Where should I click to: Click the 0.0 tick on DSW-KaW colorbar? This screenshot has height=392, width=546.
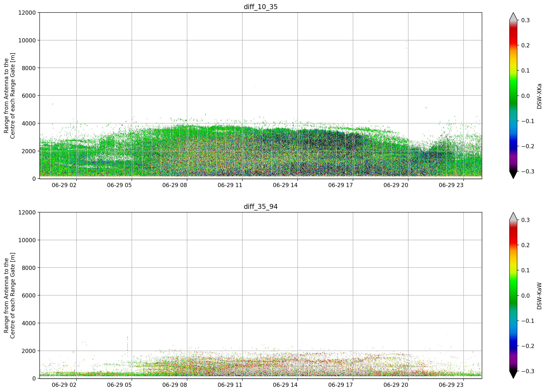coord(525,296)
